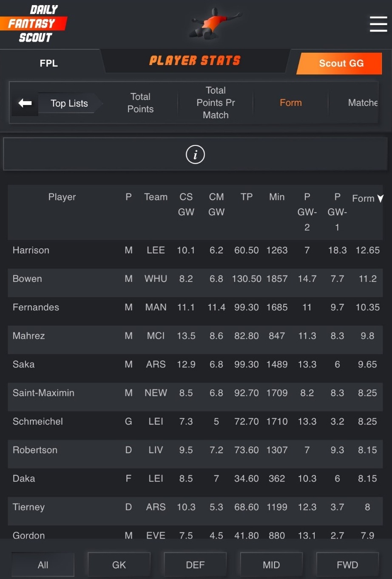Choose the Form top list

pos(291,103)
